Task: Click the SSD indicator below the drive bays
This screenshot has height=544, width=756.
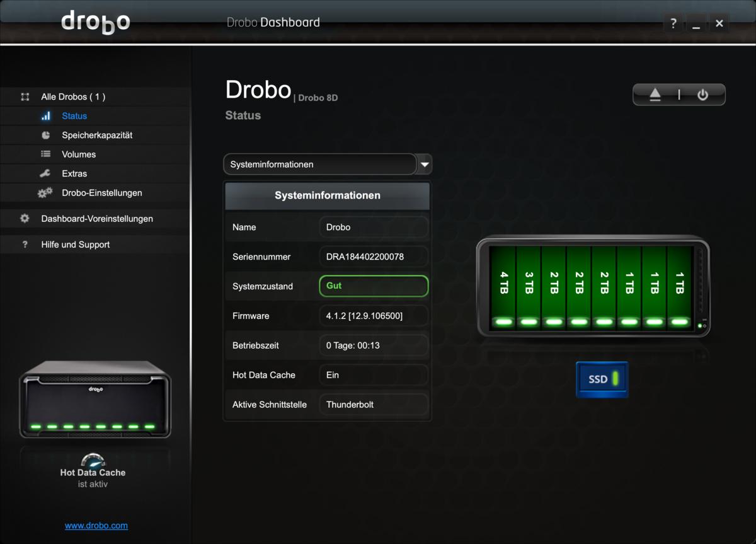Action: [602, 379]
